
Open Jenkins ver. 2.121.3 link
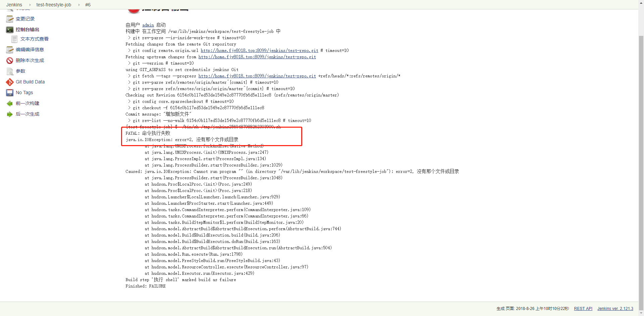(615, 309)
